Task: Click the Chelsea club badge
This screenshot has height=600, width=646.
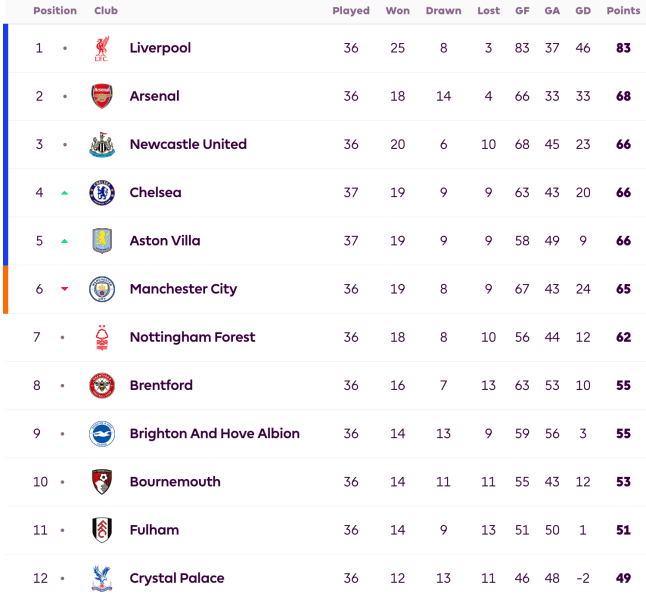Action: (102, 192)
